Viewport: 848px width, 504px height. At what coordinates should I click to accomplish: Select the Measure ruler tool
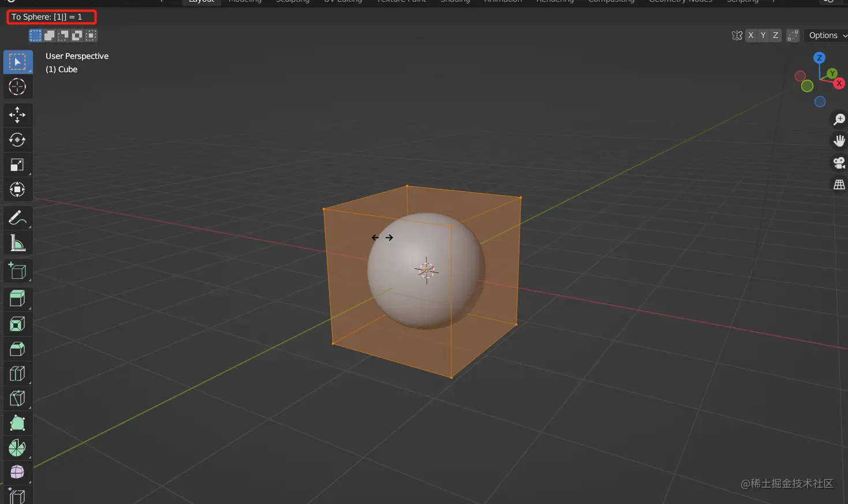point(18,242)
